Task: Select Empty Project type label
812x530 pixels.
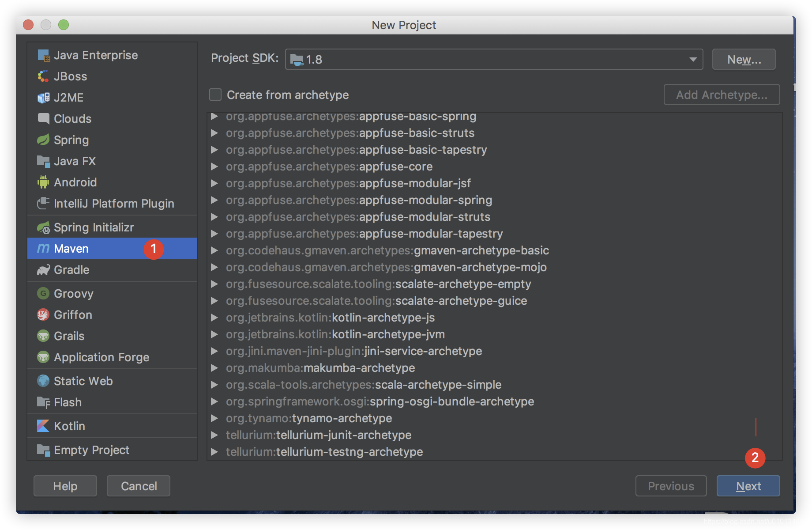Action: 91,450
